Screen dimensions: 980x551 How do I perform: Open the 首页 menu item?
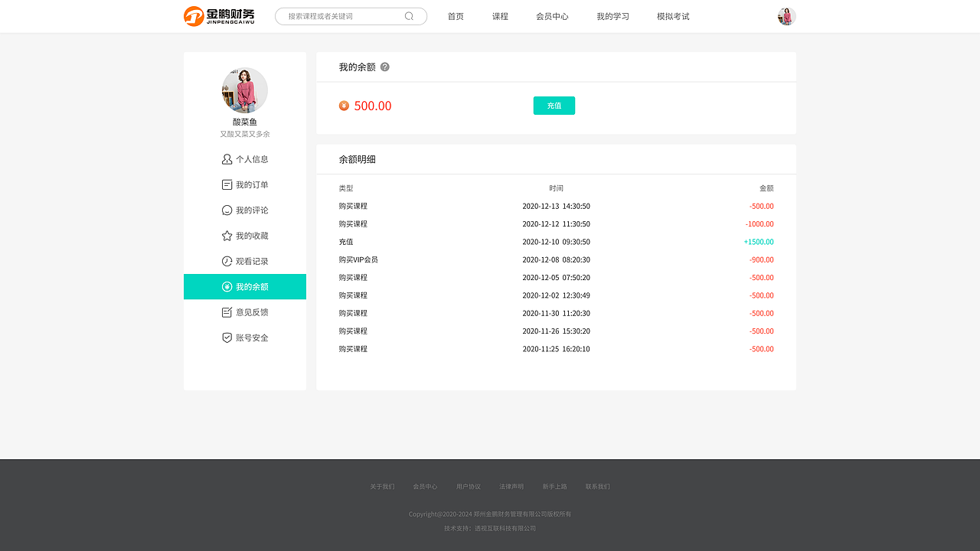tap(456, 16)
